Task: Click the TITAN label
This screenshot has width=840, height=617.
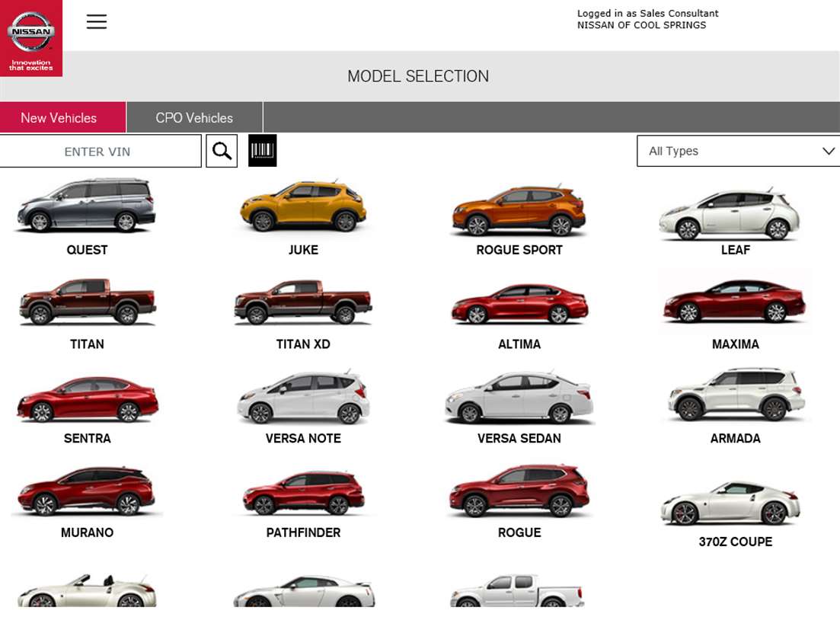Action: click(x=87, y=344)
